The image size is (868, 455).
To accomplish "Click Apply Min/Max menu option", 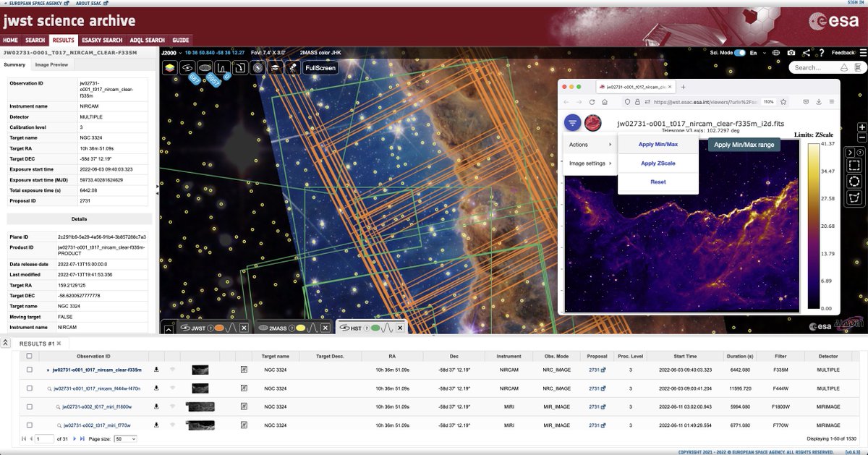I will (658, 145).
